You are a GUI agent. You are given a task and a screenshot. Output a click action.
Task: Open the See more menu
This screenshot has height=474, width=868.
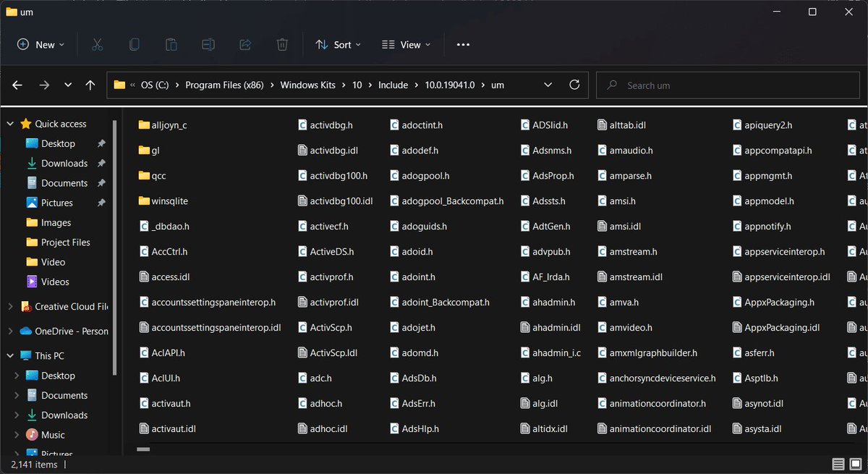coord(463,44)
